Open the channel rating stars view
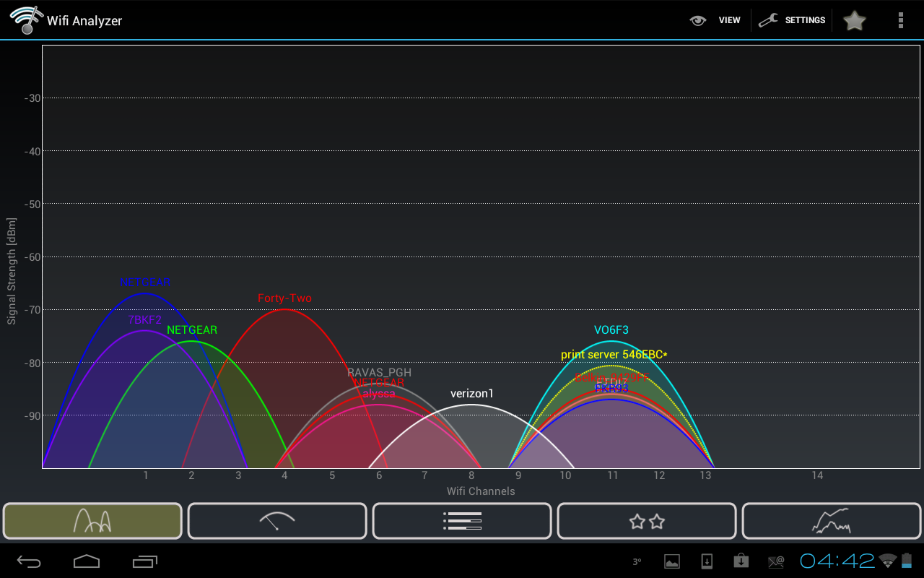The image size is (924, 578). (x=647, y=521)
